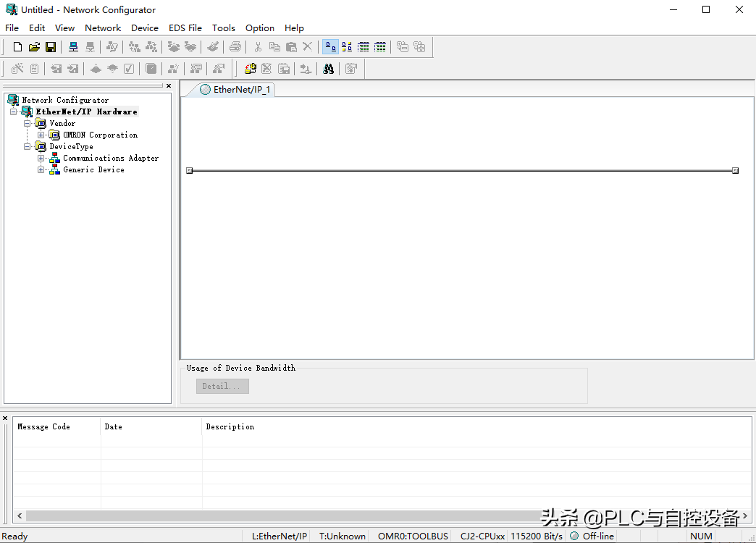Click the Connect network computer icon
Viewport: 756px width, 543px height.
coord(73,47)
